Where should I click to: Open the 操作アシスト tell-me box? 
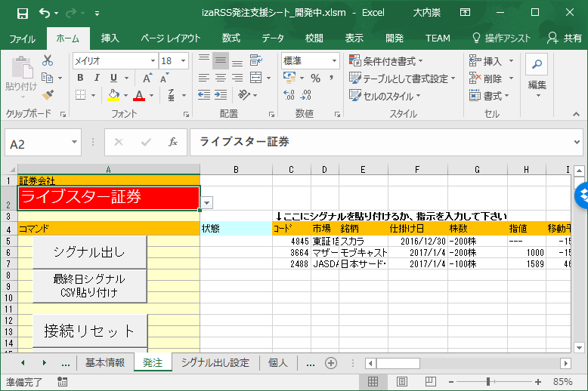(x=501, y=38)
